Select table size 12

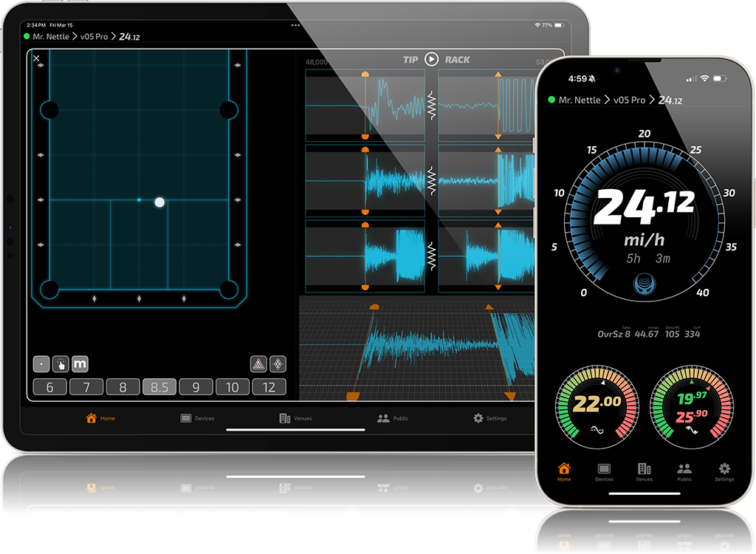click(269, 387)
